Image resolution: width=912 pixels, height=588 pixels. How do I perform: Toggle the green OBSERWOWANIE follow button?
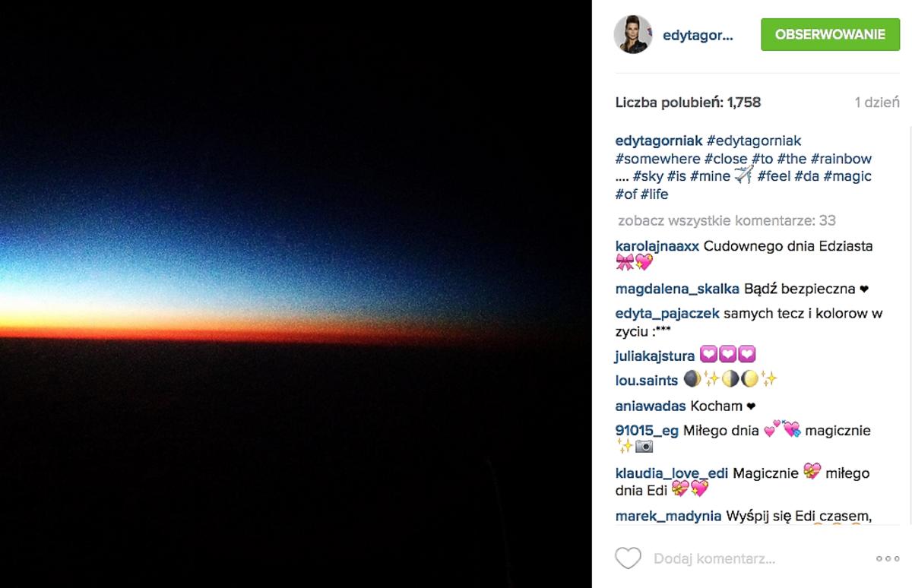830,35
